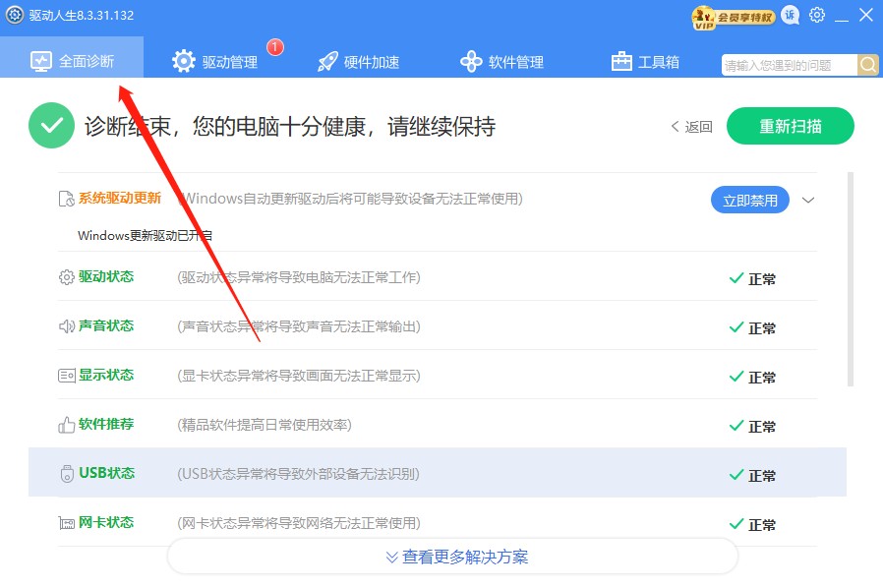
Task: Click the 软件推荐 thumbs-up icon
Action: pyautogui.click(x=67, y=425)
